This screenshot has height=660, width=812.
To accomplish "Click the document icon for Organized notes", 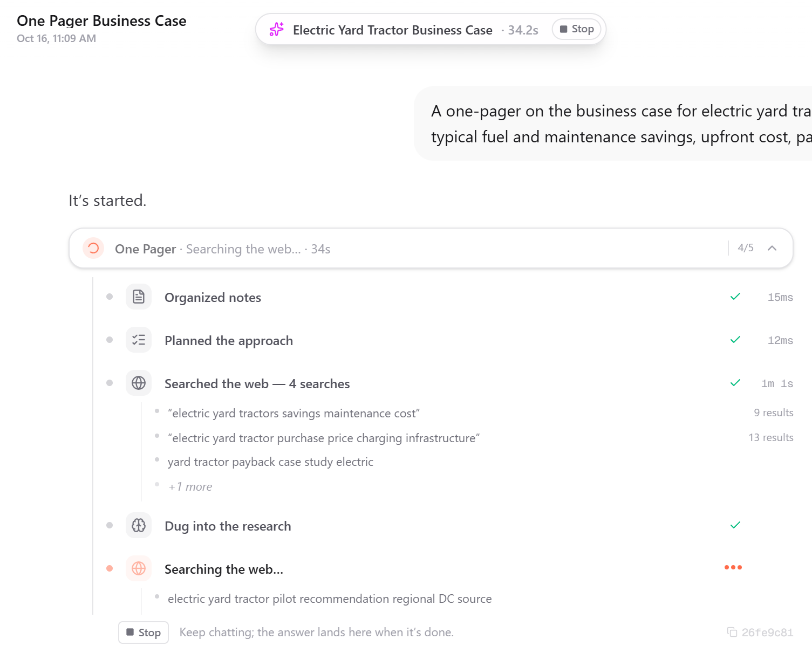I will click(x=139, y=297).
